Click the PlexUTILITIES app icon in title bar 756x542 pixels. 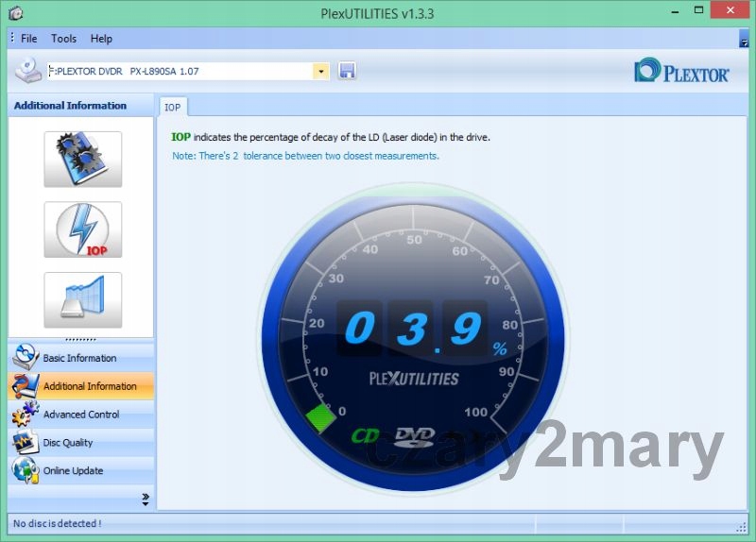(x=15, y=13)
